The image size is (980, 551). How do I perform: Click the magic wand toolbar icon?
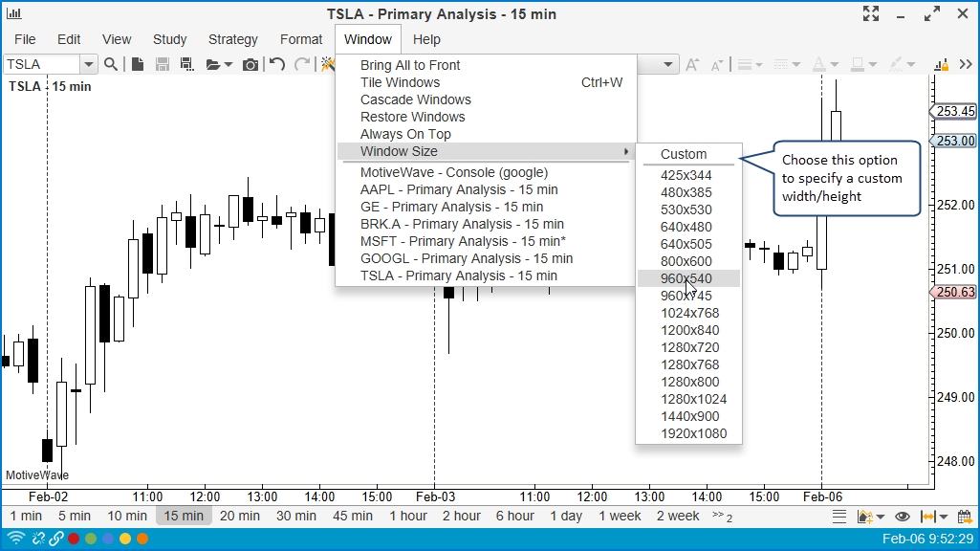point(327,64)
